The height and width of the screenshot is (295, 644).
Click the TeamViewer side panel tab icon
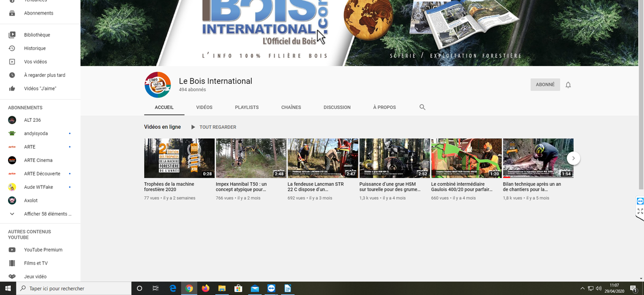tap(640, 201)
